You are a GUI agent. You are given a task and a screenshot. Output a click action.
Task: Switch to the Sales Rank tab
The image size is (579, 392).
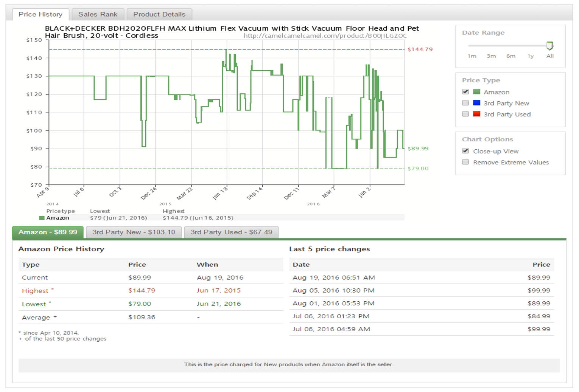click(98, 14)
